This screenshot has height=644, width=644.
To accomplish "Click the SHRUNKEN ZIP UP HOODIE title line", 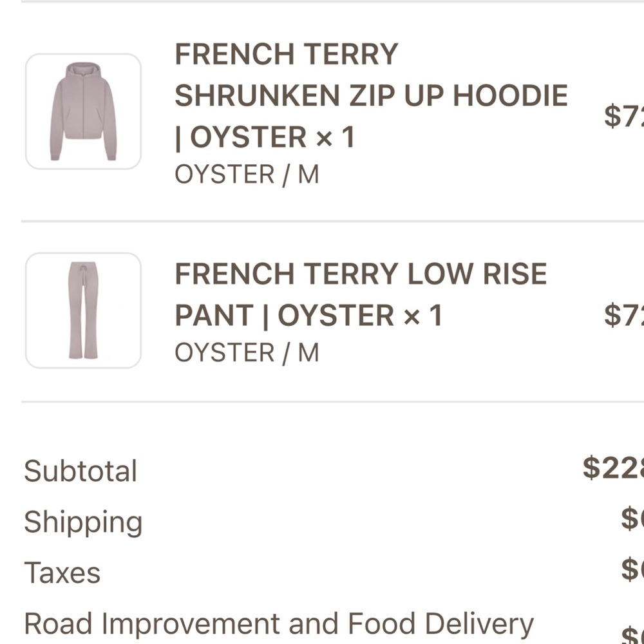I will pyautogui.click(x=372, y=95).
